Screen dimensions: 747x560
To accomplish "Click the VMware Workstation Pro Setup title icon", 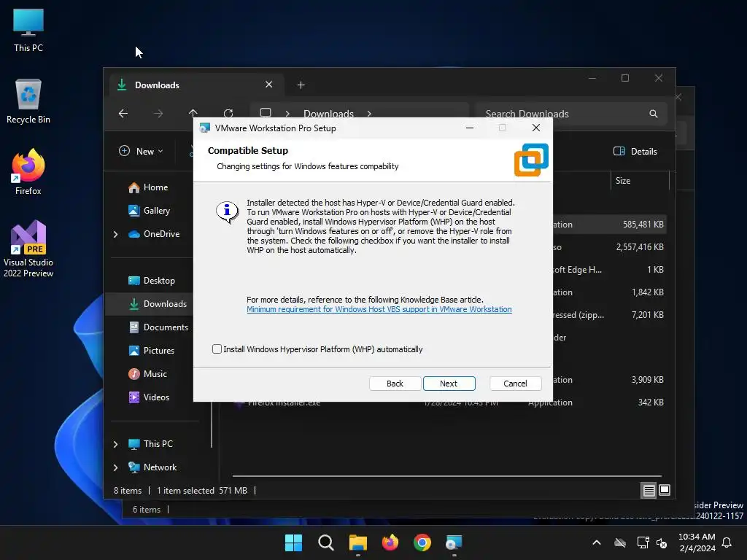I will pyautogui.click(x=205, y=128).
